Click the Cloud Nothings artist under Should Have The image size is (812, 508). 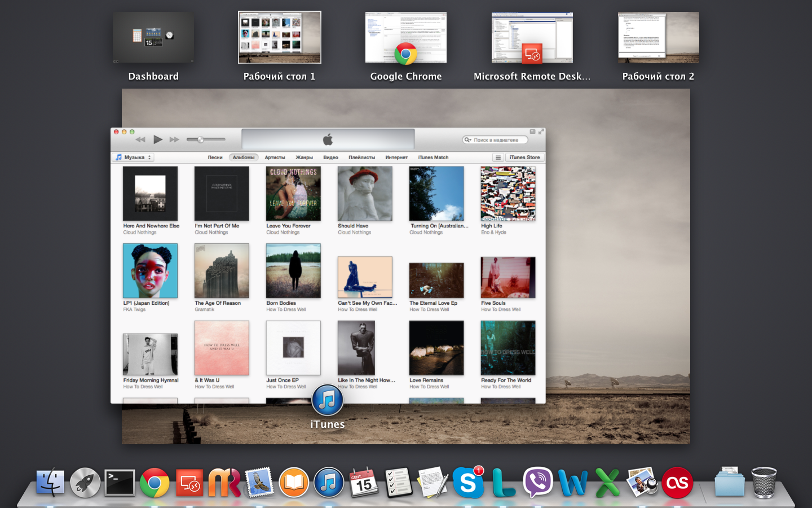click(x=354, y=233)
